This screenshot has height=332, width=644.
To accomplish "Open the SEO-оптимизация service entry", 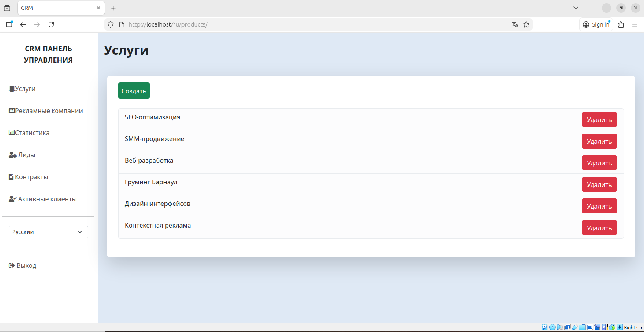I will click(x=152, y=117).
